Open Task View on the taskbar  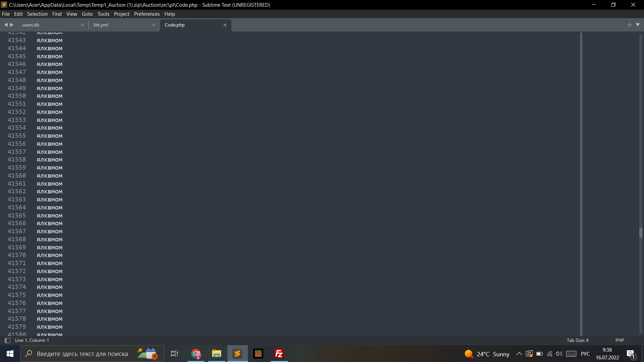click(174, 354)
